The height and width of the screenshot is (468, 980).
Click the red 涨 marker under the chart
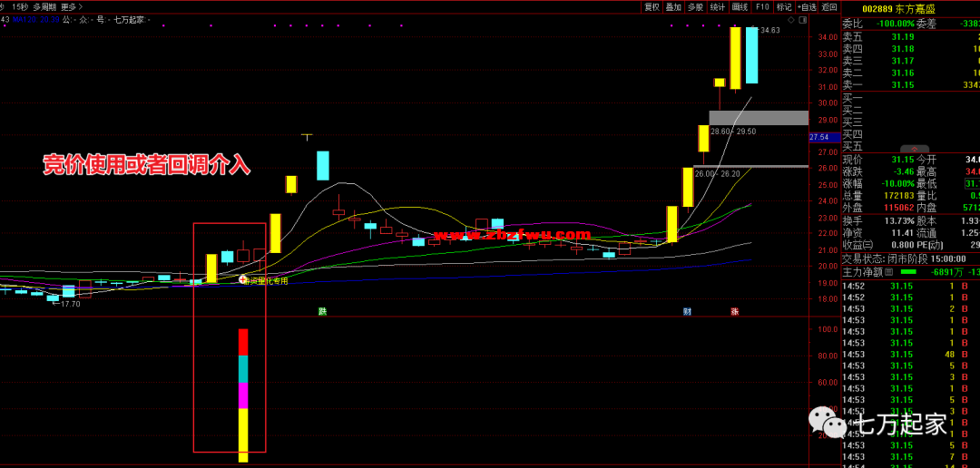coord(735,311)
